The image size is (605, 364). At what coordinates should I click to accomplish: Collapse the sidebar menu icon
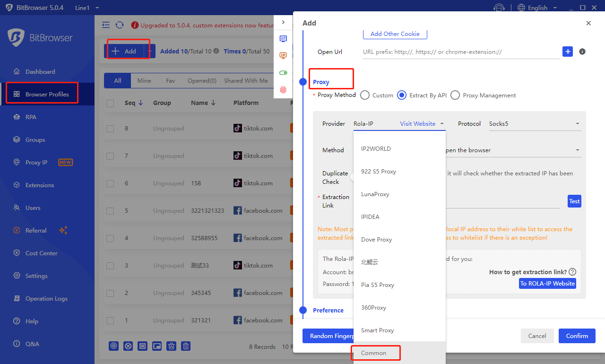click(x=106, y=25)
